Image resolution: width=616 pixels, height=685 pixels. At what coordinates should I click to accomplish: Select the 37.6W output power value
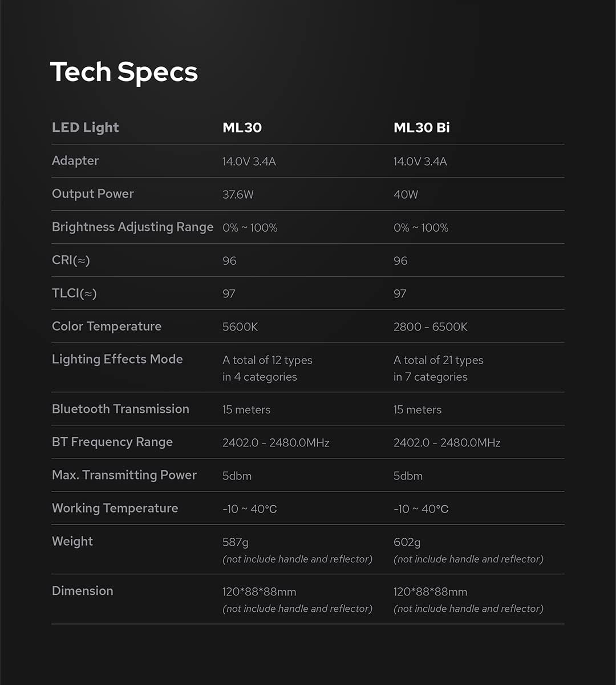coord(238,195)
